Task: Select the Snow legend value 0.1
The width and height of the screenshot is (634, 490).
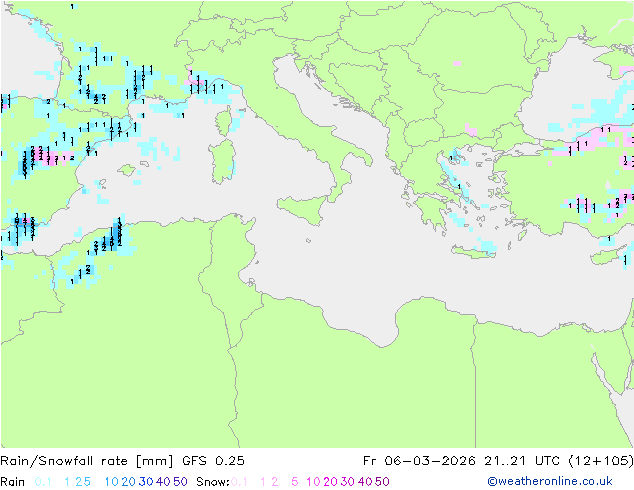Action: tap(239, 482)
